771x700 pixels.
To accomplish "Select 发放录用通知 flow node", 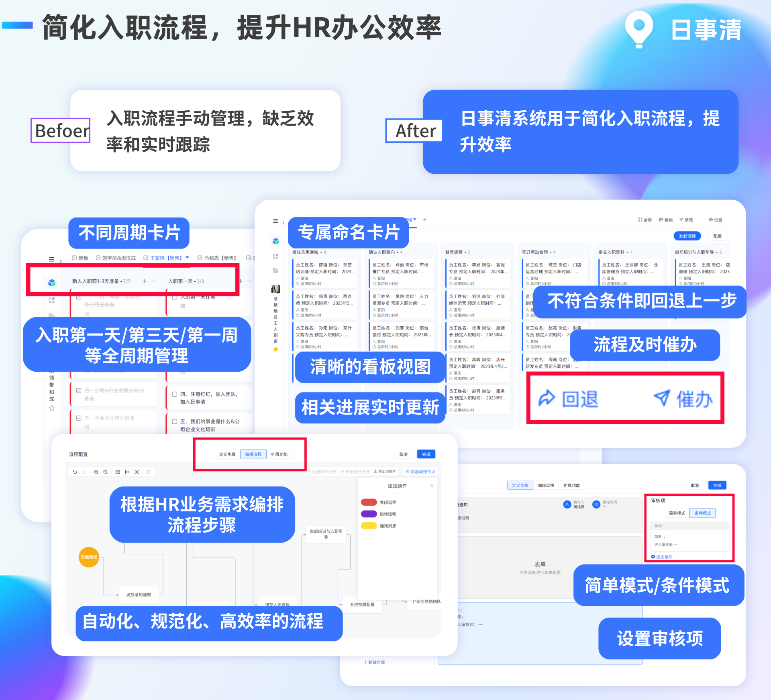I will click(x=139, y=595).
